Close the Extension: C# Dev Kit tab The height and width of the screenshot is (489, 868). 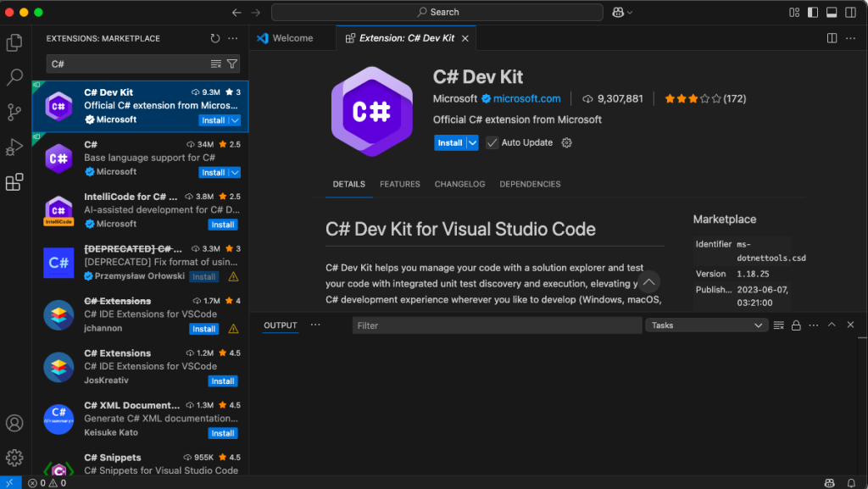pyautogui.click(x=465, y=38)
